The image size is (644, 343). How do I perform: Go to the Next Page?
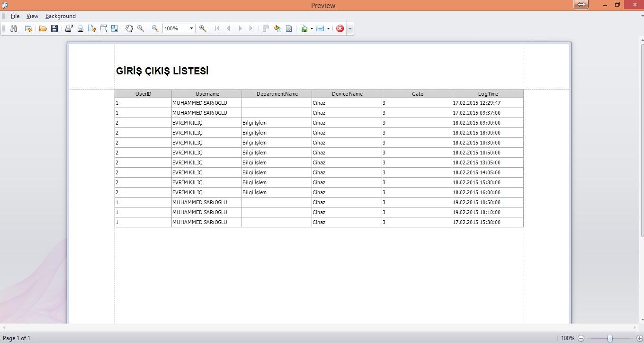[x=240, y=28]
